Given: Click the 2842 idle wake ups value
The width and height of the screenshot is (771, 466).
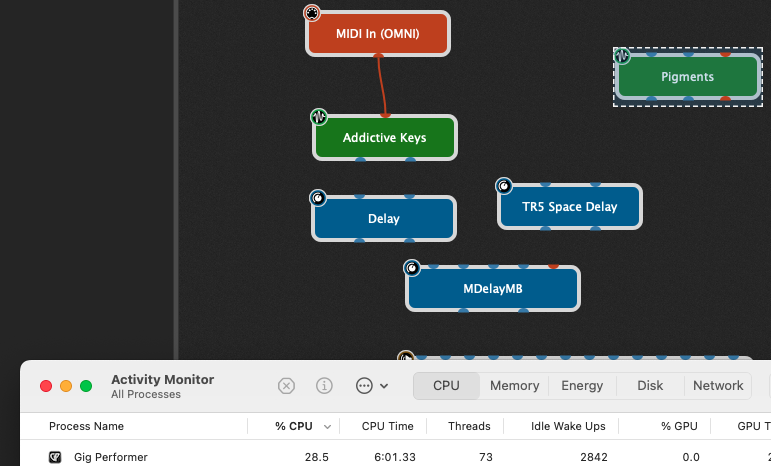Looking at the screenshot, I should [593, 457].
